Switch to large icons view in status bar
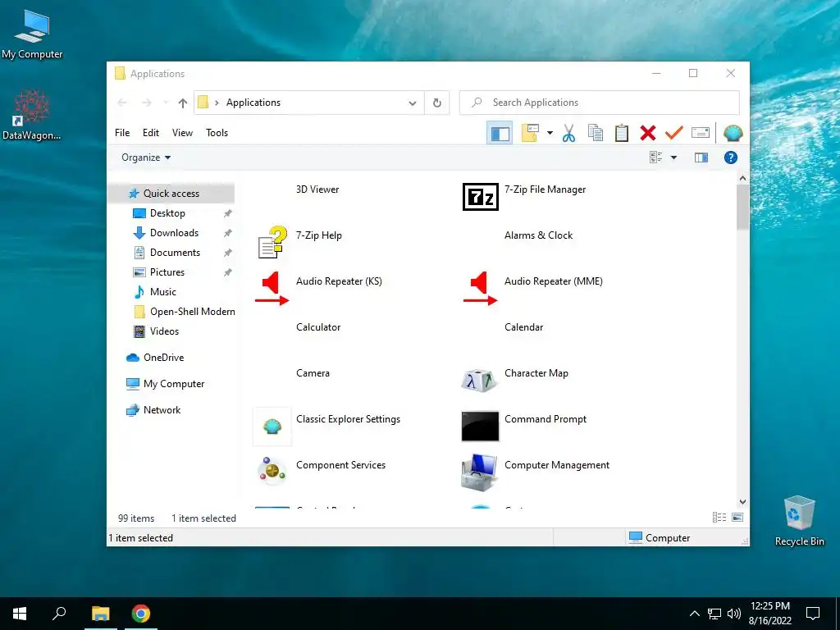840x630 pixels. tap(737, 517)
